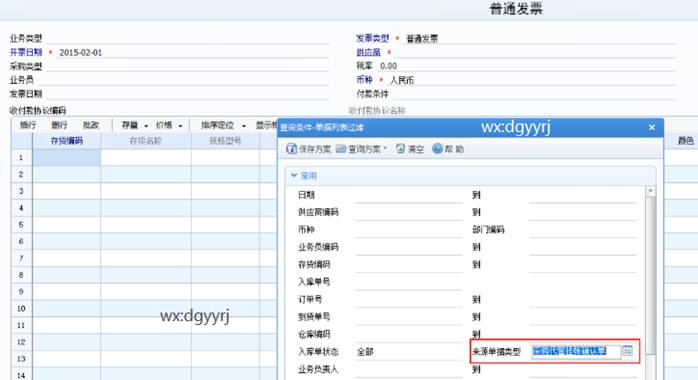Screen dimensions: 698x380
Task: Click the 业务负责人 input field
Action: pyautogui.click(x=409, y=369)
